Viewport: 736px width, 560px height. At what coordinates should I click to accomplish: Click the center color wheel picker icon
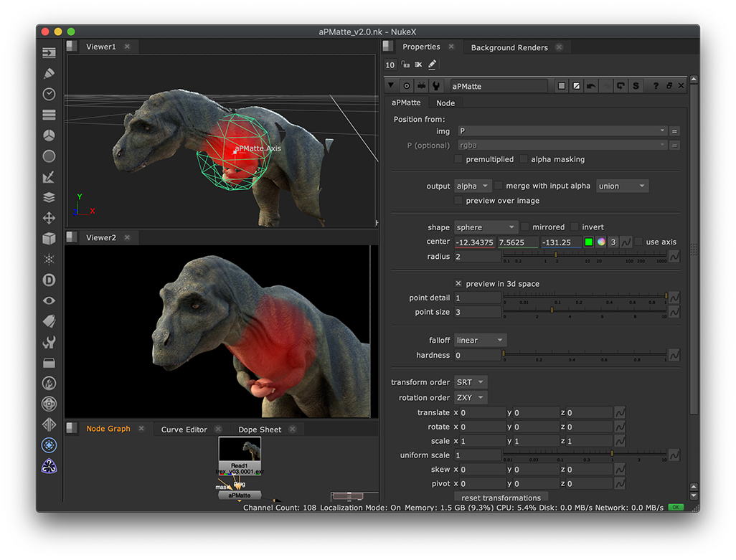click(601, 242)
